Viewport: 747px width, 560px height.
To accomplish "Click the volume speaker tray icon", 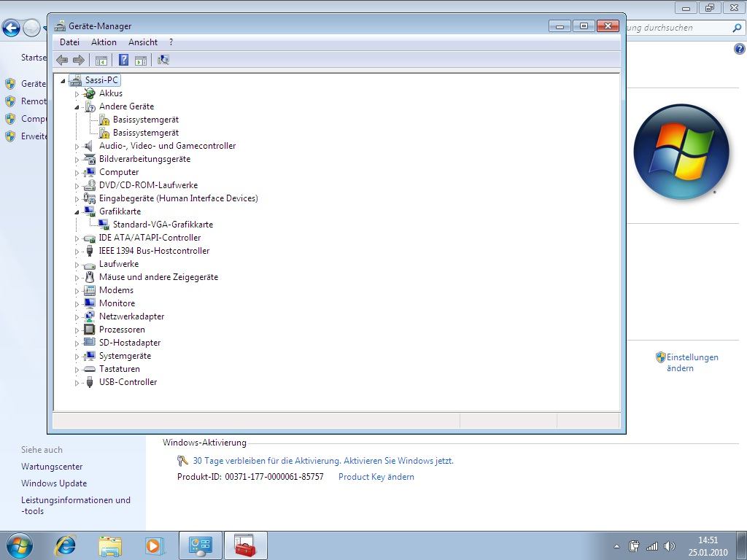I will click(x=670, y=546).
